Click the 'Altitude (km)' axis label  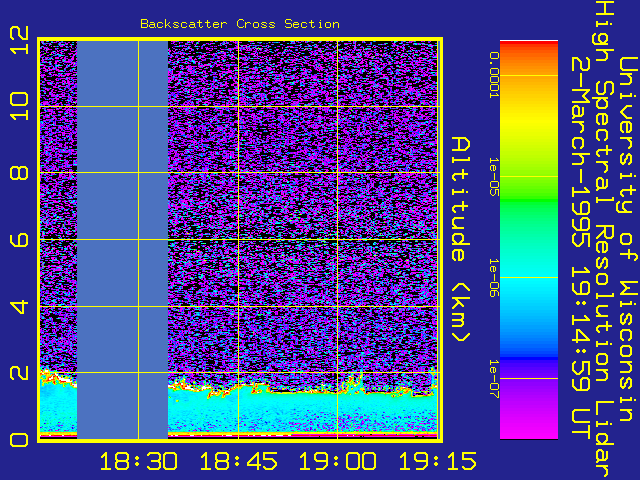(461, 240)
